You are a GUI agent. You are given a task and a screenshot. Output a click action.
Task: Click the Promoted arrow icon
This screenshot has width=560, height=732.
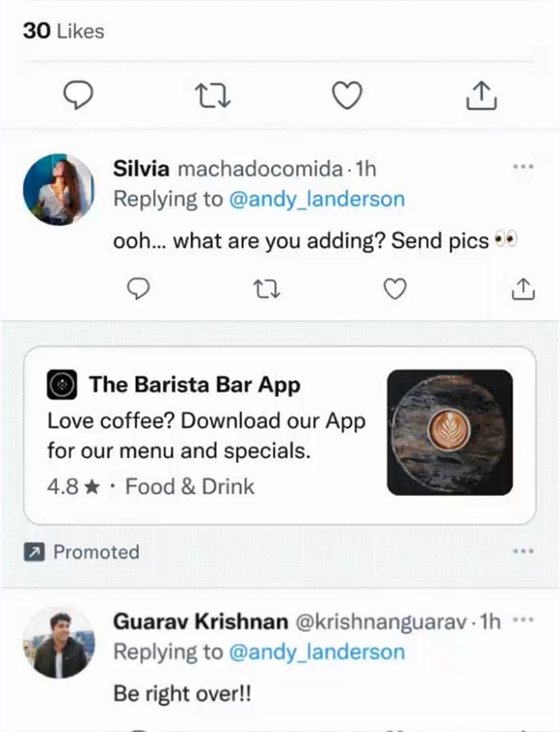(34, 552)
